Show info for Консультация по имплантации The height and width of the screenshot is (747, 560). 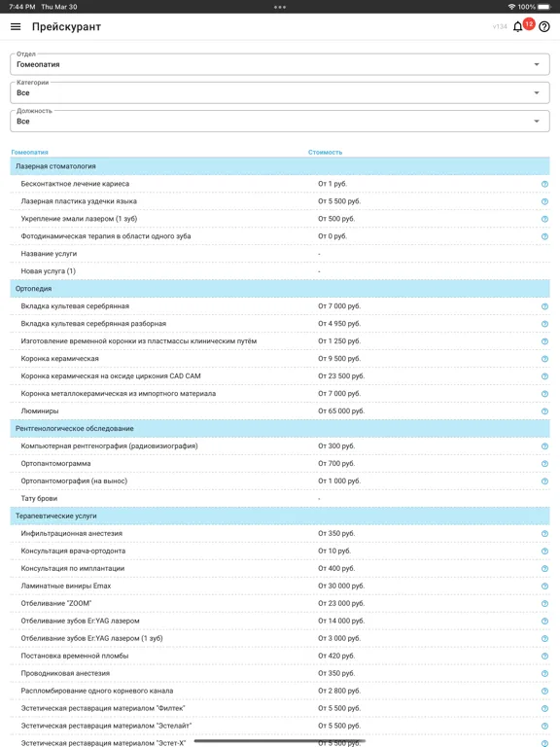pos(544,569)
